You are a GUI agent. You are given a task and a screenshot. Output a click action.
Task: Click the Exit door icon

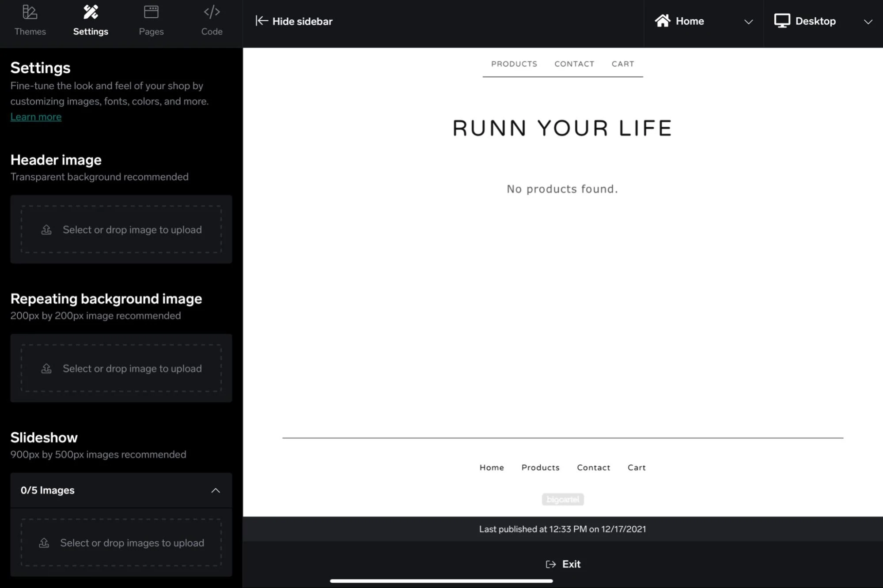point(550,564)
